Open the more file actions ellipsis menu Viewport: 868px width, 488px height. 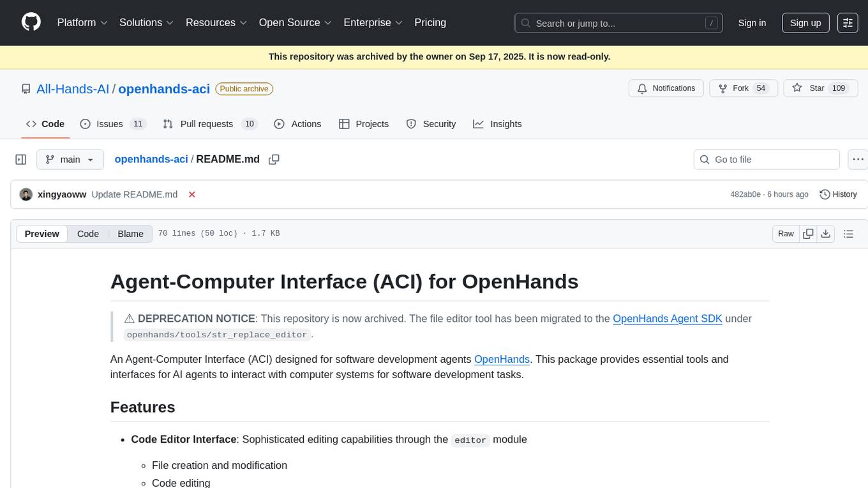[x=858, y=160]
